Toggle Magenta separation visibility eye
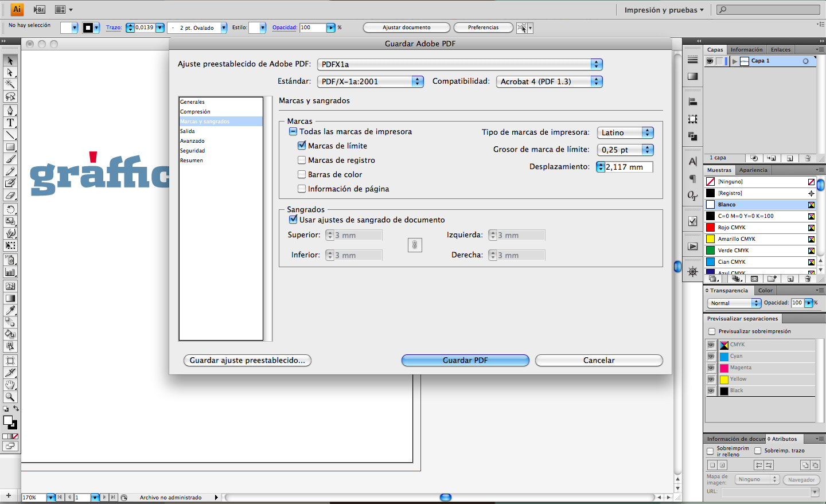Screen dimensions: 826x504 coord(711,368)
